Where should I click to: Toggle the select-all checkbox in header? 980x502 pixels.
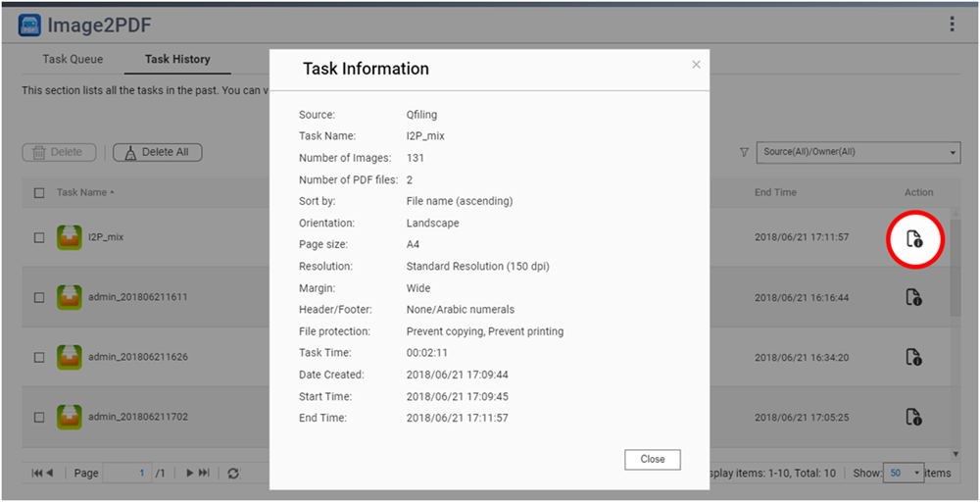tap(39, 193)
